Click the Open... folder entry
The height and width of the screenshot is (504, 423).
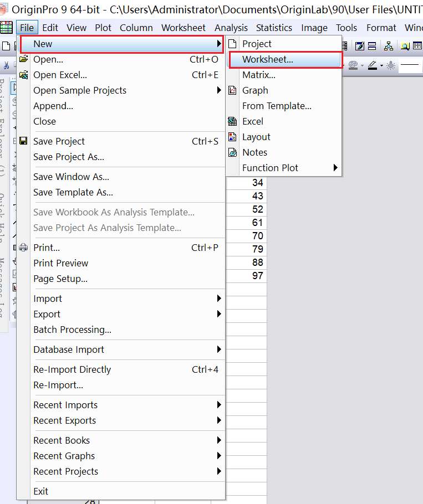121,59
